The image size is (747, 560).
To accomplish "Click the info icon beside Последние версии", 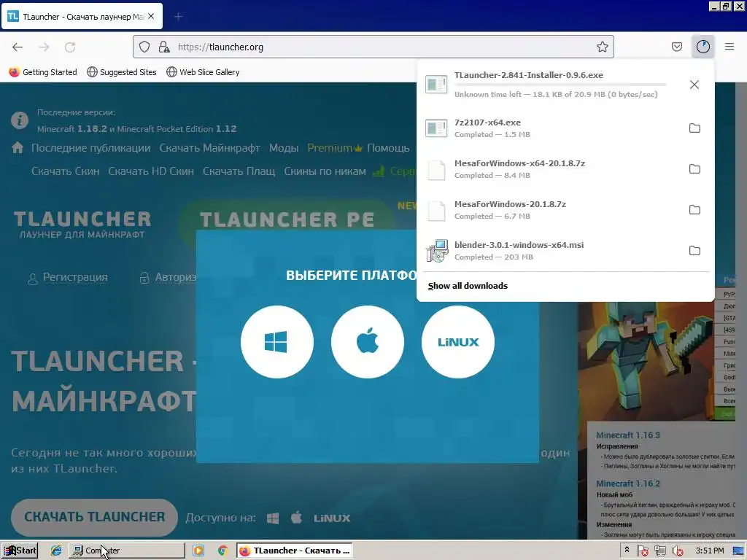I will 20,120.
